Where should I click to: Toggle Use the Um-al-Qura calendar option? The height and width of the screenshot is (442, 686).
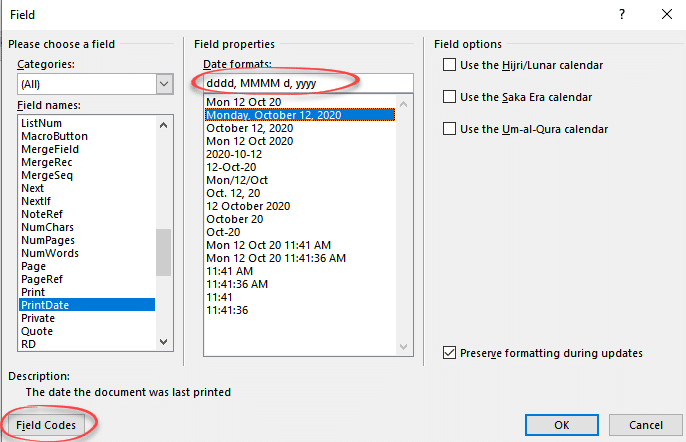[450, 129]
